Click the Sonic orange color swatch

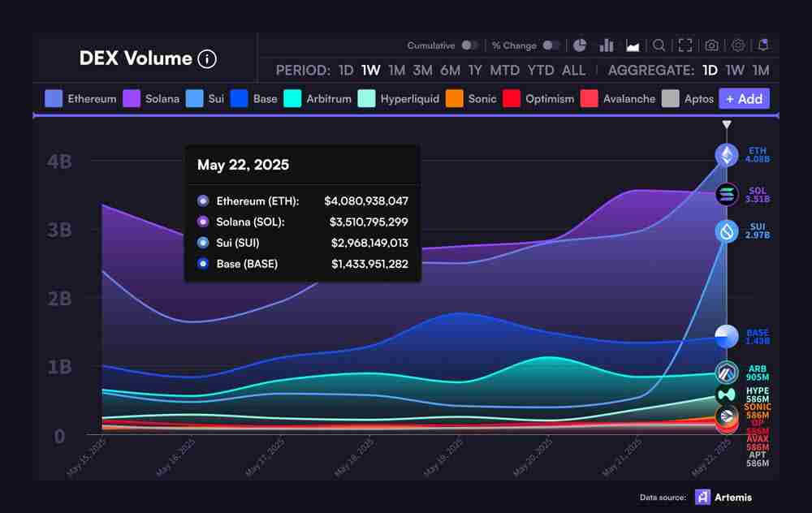(455, 99)
